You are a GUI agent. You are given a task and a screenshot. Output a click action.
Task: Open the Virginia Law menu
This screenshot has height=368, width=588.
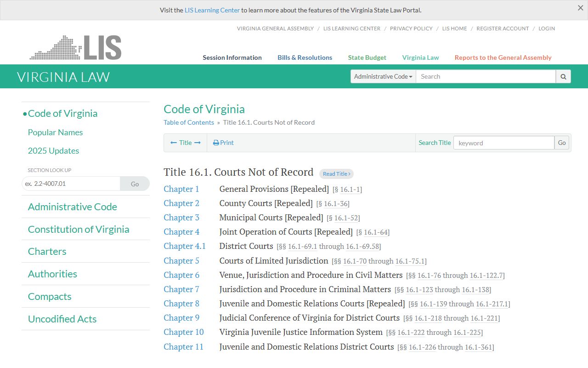[x=420, y=57]
